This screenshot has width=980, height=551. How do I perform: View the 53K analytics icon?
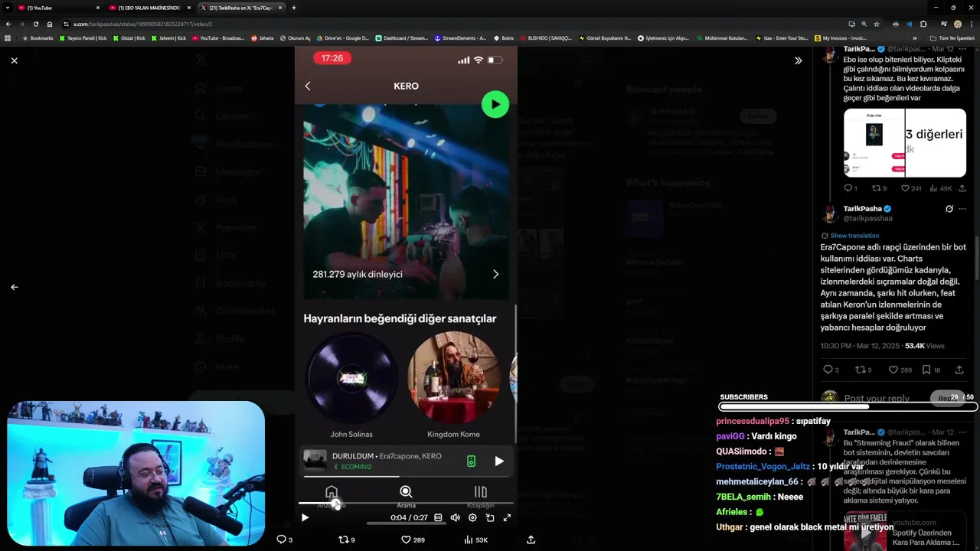[475, 540]
